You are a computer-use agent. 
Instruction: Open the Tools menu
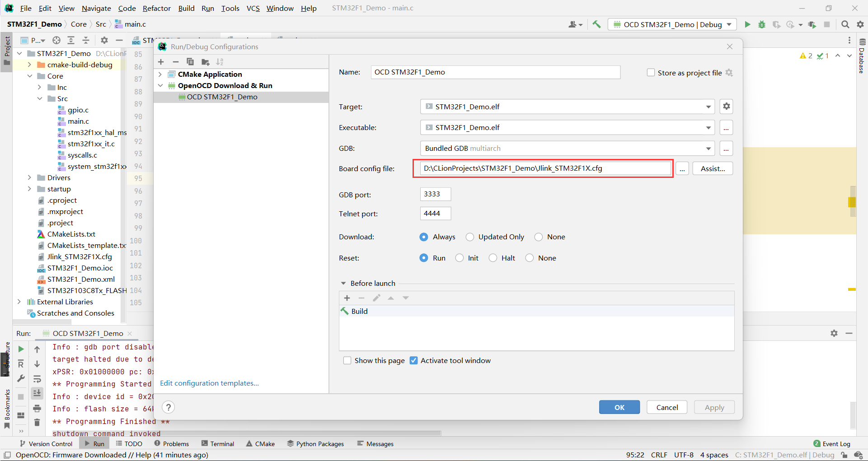[230, 8]
